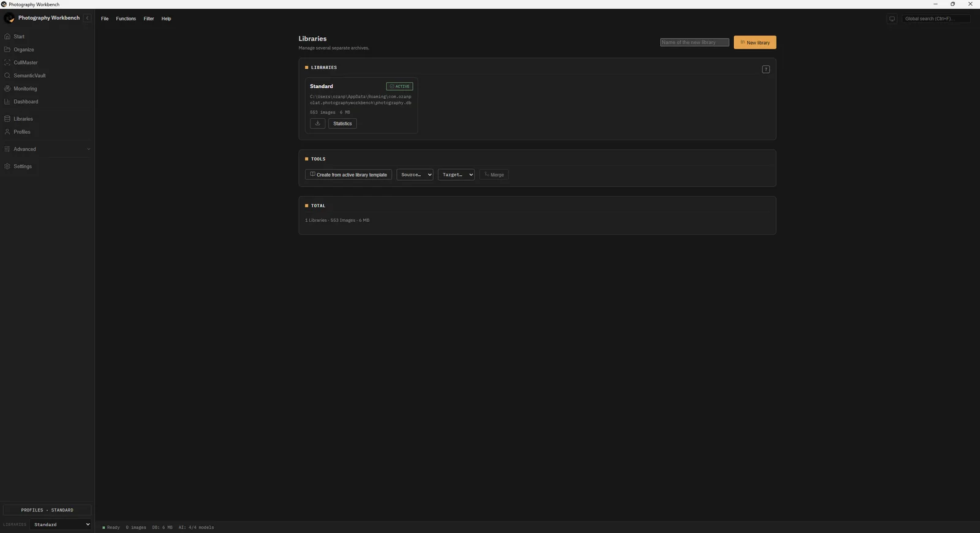Image resolution: width=980 pixels, height=533 pixels.
Task: Collapse the sidebar with the chevron button
Action: click(87, 18)
